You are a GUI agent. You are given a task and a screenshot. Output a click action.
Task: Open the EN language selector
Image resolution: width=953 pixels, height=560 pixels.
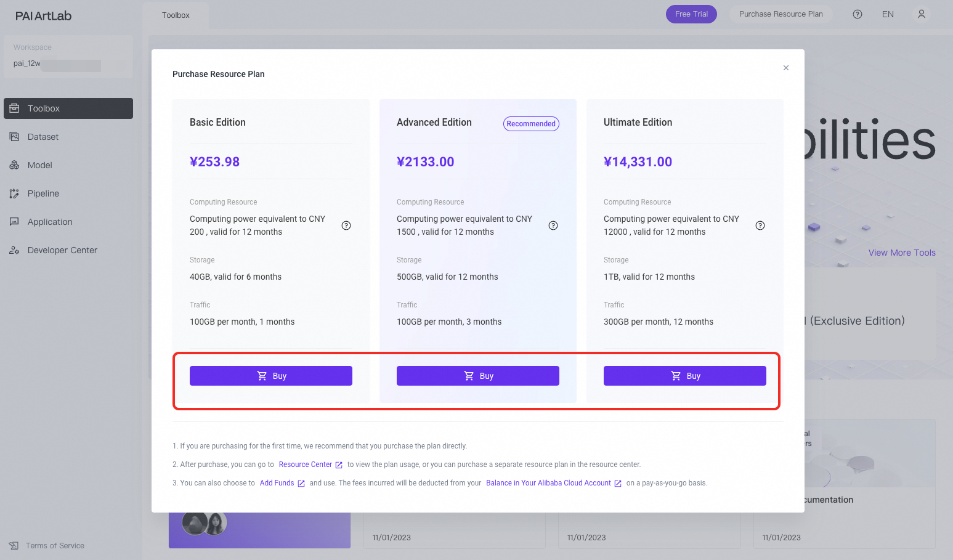click(888, 14)
